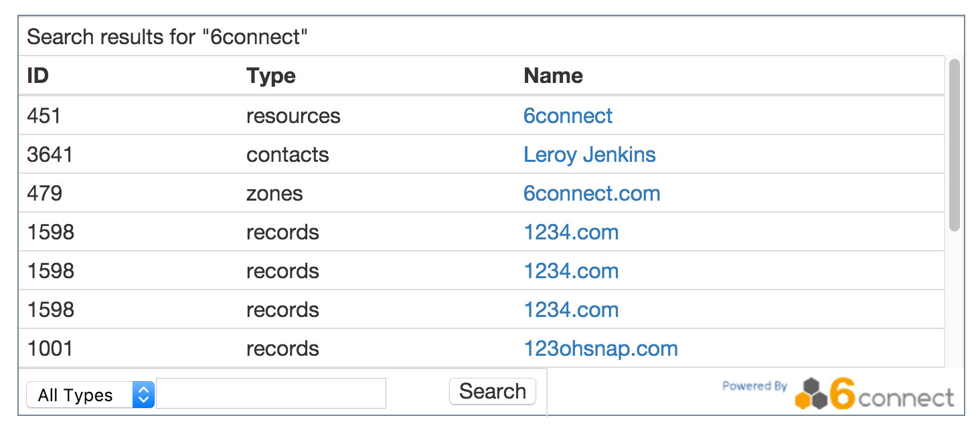Open the 6connect resource link
The height and width of the screenshot is (428, 980).
pyautogui.click(x=568, y=116)
